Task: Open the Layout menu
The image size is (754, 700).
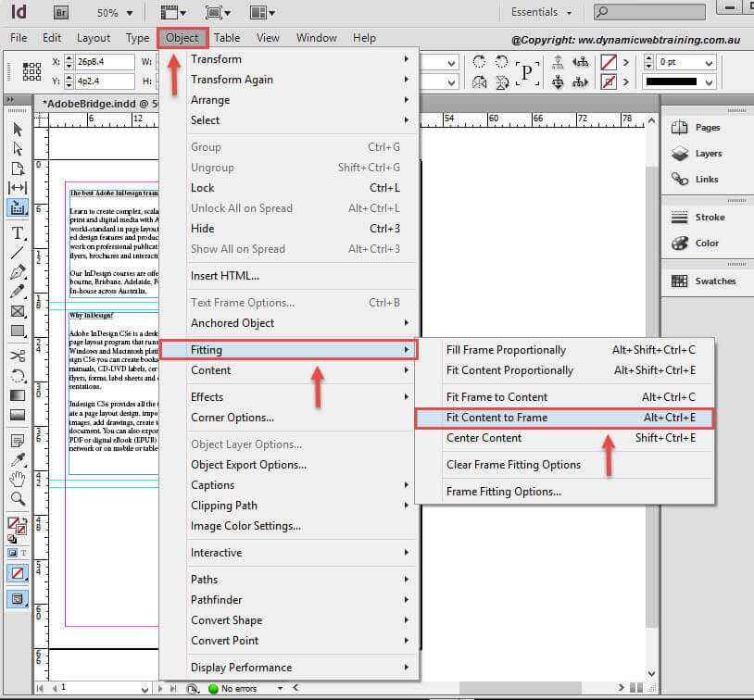Action: [x=94, y=38]
